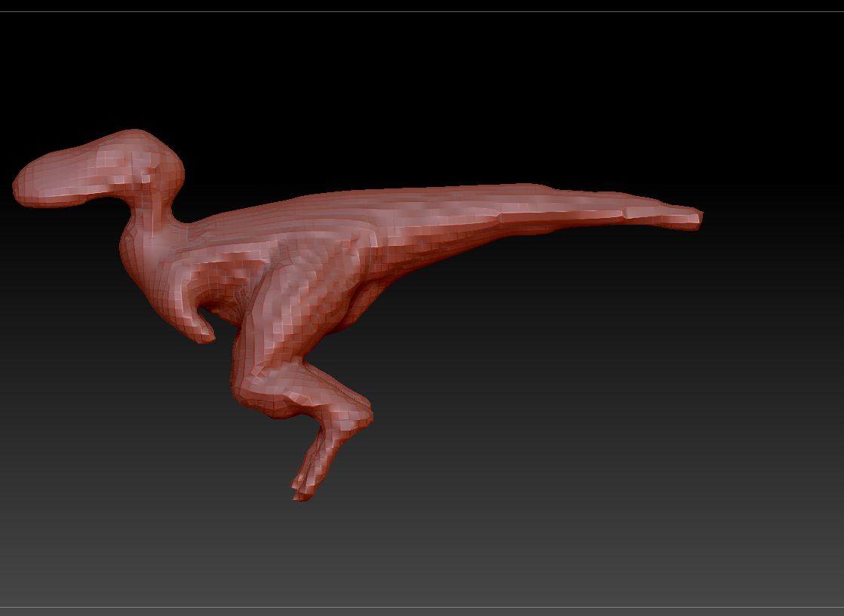Click empty canvas below the dinosaur's tail
The image size is (844, 616).
(x=566, y=339)
